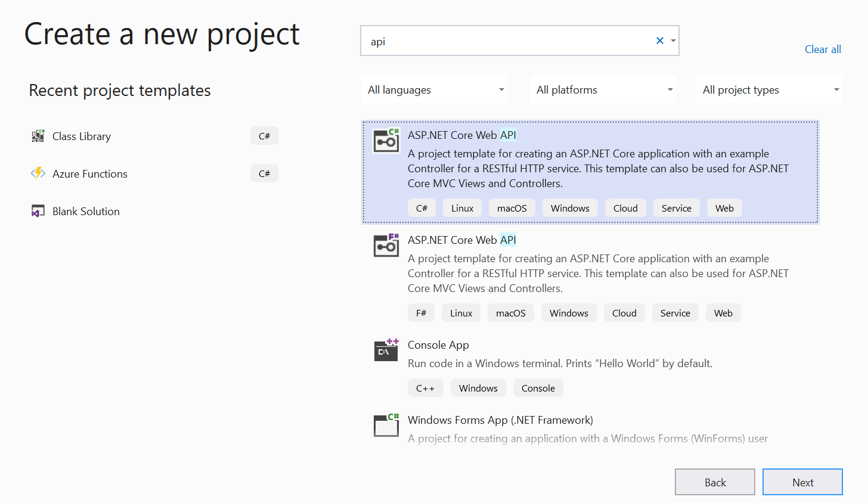Click the C# tag in the first result

click(422, 208)
